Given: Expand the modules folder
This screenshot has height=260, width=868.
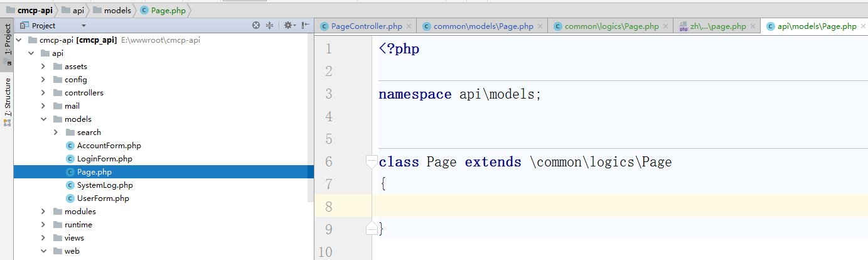Looking at the screenshot, I should click(x=43, y=212).
